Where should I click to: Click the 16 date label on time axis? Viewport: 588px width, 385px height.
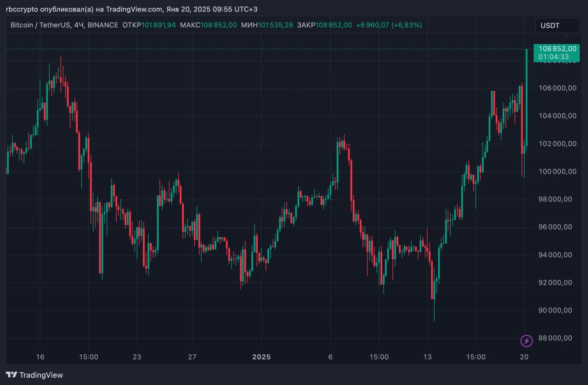[x=40, y=357]
